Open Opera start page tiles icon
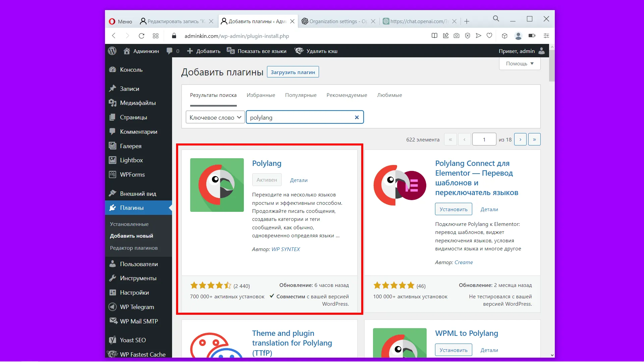 click(156, 36)
